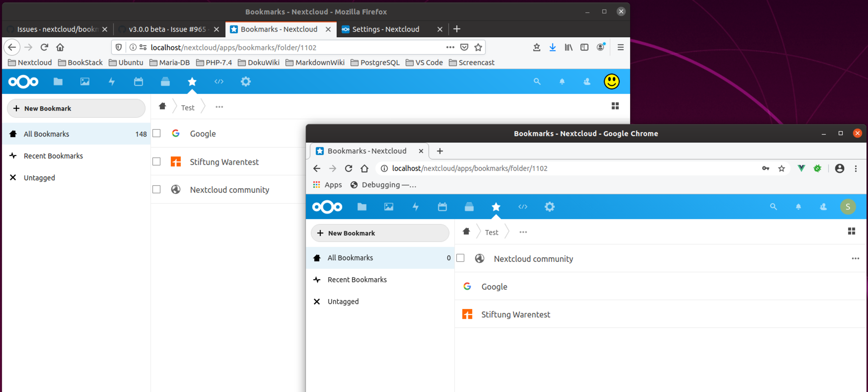Open Chrome three-dot menu
The height and width of the screenshot is (392, 868).
click(856, 168)
